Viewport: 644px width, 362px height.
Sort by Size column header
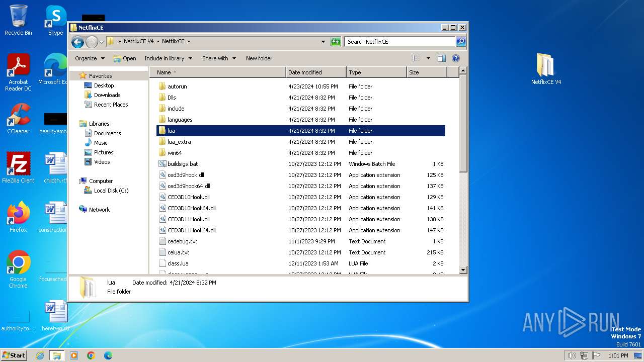pyautogui.click(x=427, y=72)
